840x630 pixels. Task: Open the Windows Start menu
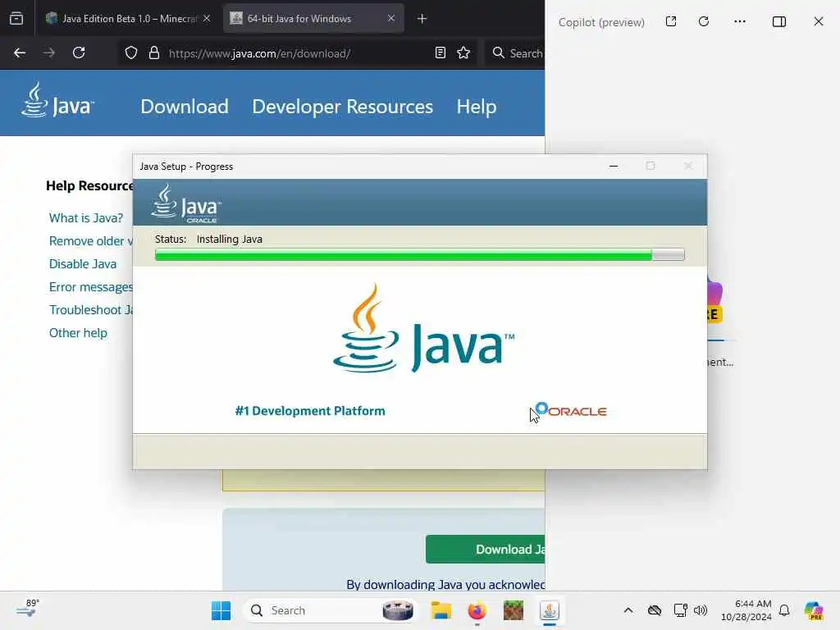tap(221, 610)
